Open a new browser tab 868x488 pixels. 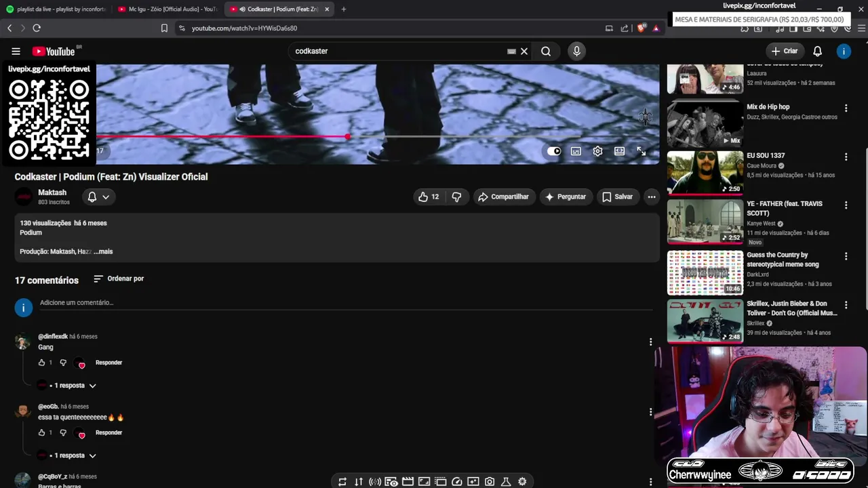pos(344,9)
